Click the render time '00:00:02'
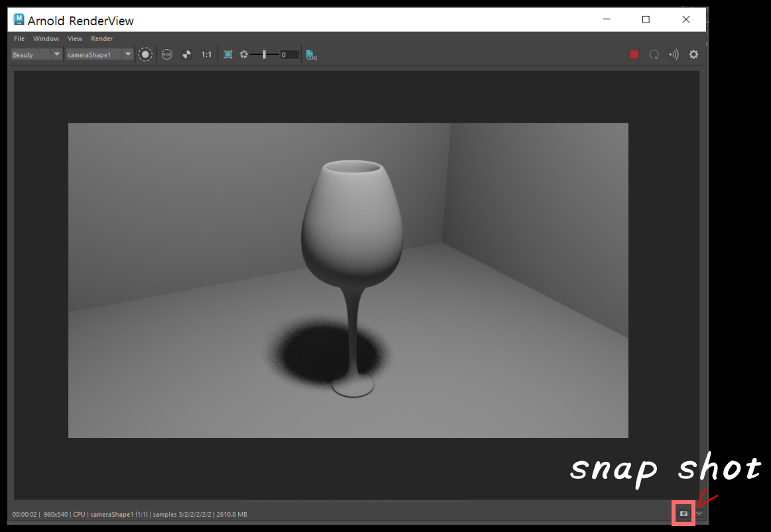771x532 pixels. (x=25, y=514)
